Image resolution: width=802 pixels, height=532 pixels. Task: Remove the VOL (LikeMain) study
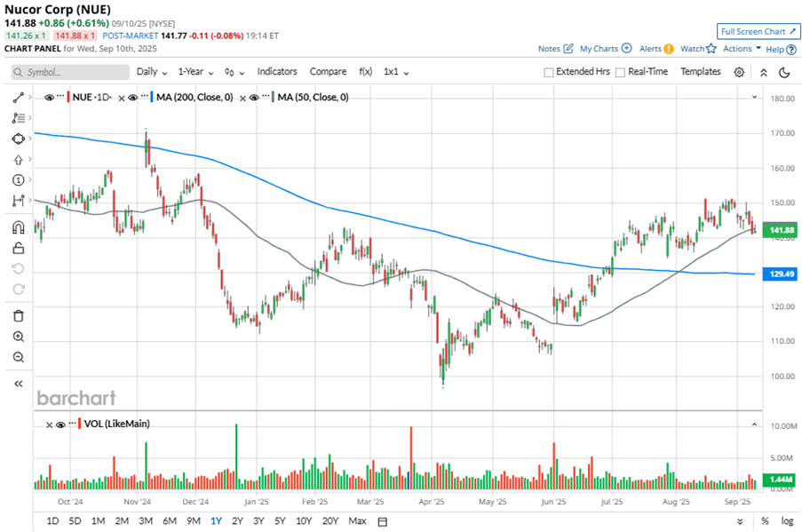click(x=49, y=425)
